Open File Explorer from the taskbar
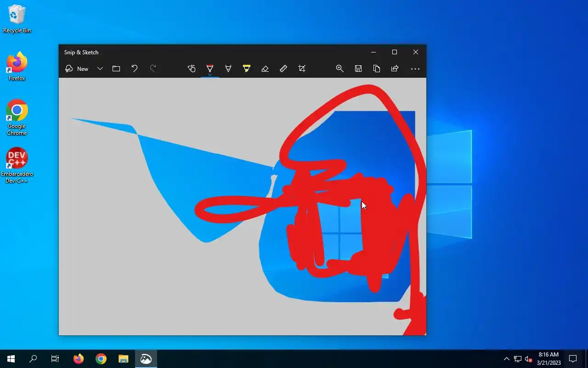Screen dimensions: 588x368 (123, 359)
